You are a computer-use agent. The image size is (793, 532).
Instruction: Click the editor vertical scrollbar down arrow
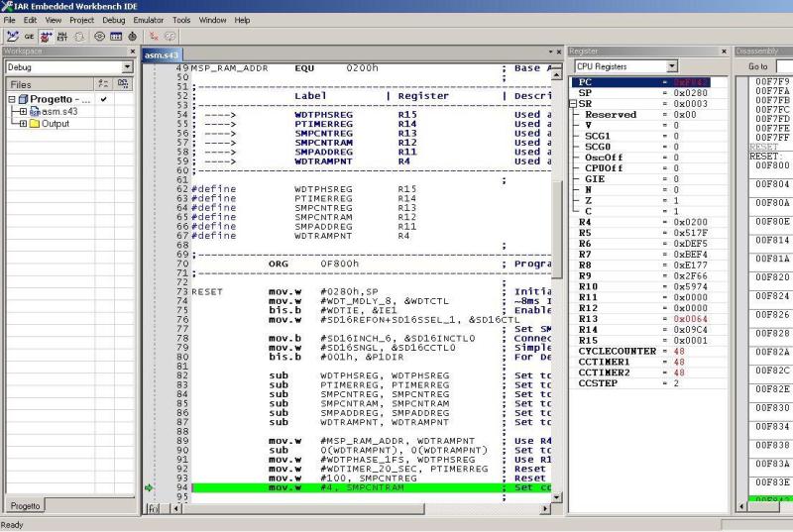click(556, 497)
